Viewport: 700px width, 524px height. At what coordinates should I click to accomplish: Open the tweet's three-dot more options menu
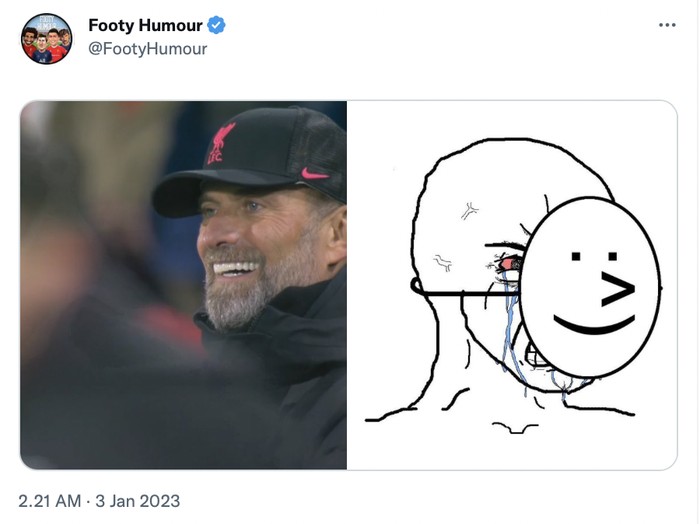667,24
